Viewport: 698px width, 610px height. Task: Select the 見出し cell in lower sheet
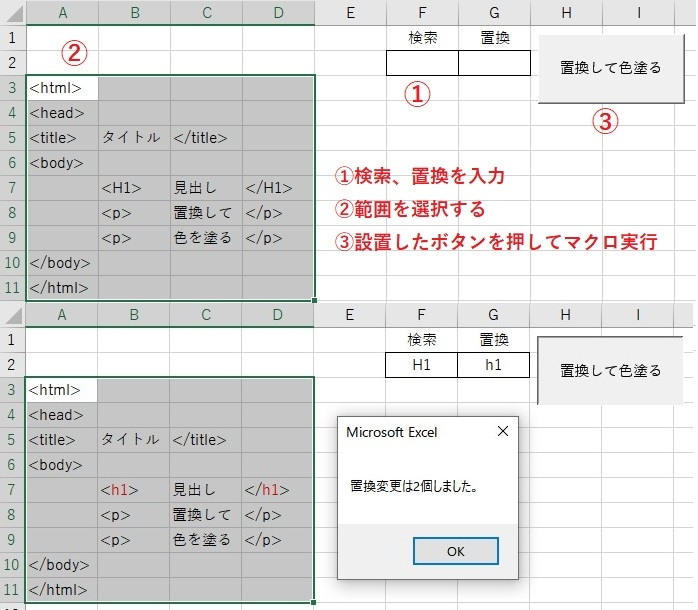point(206,490)
